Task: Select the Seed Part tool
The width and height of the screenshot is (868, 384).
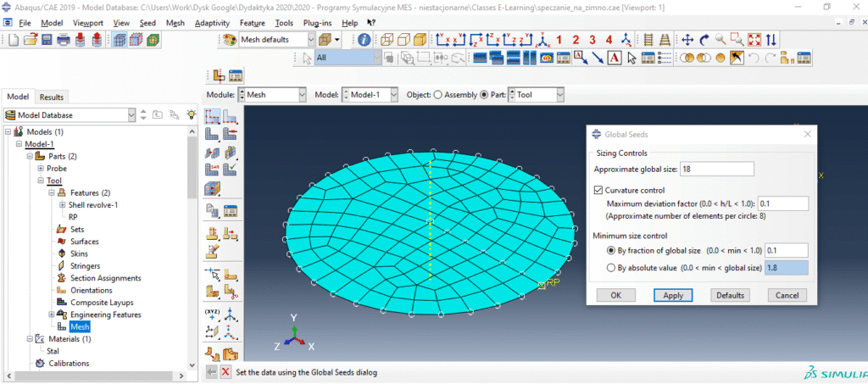Action: 213,116
